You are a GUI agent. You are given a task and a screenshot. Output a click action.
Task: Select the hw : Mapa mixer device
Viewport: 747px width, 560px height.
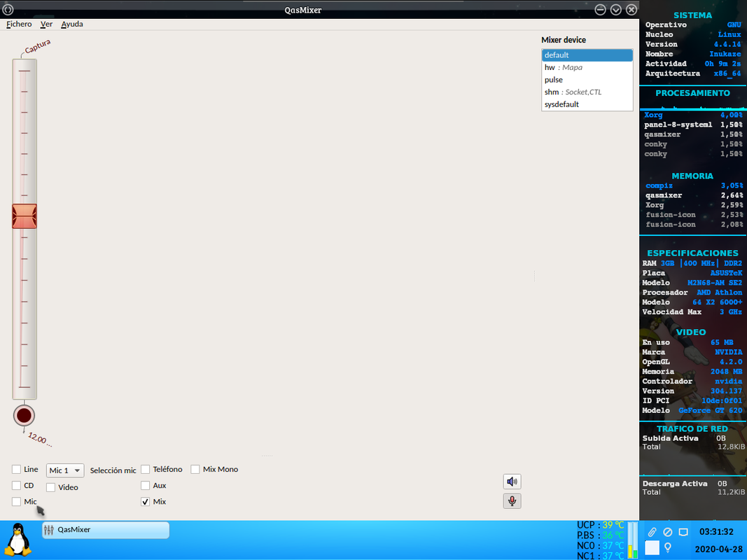click(x=587, y=67)
